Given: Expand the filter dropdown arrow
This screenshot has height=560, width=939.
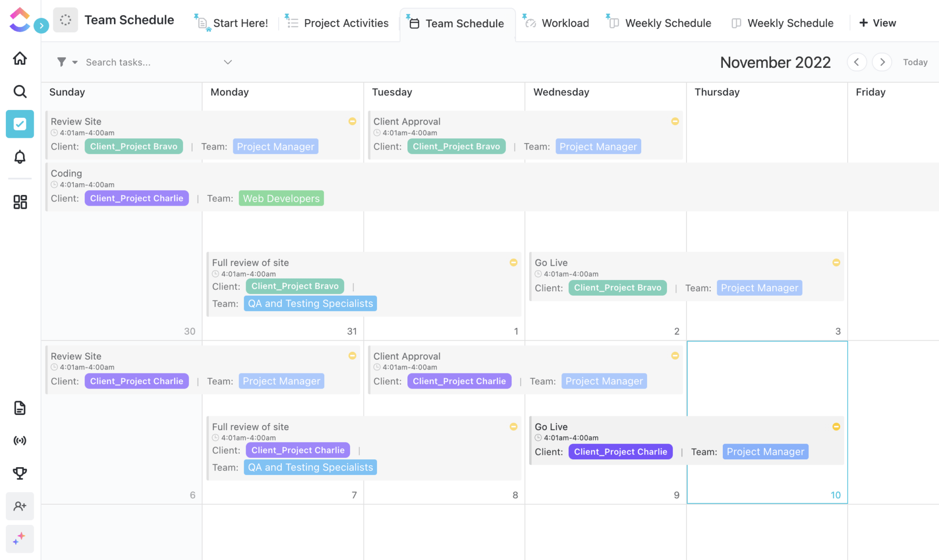Looking at the screenshot, I should point(75,62).
